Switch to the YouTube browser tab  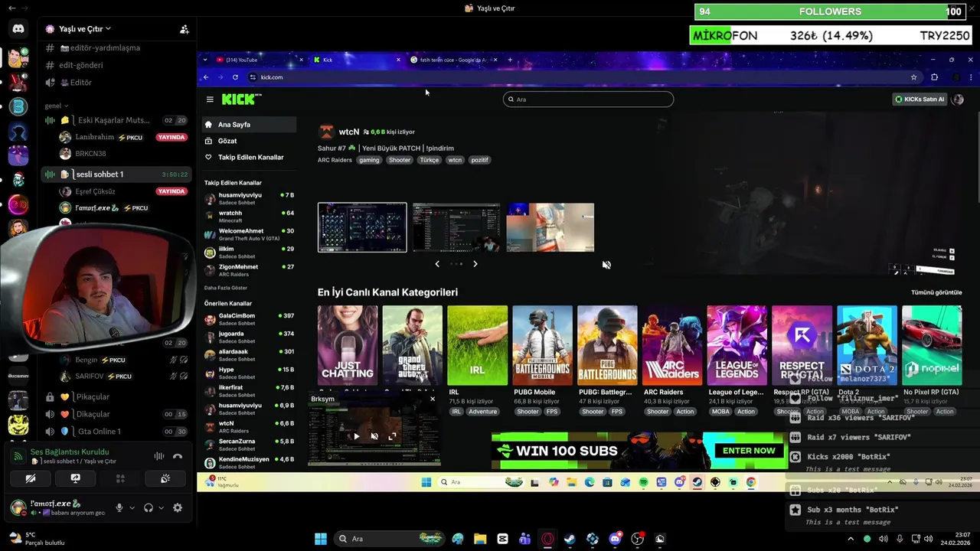tap(258, 60)
